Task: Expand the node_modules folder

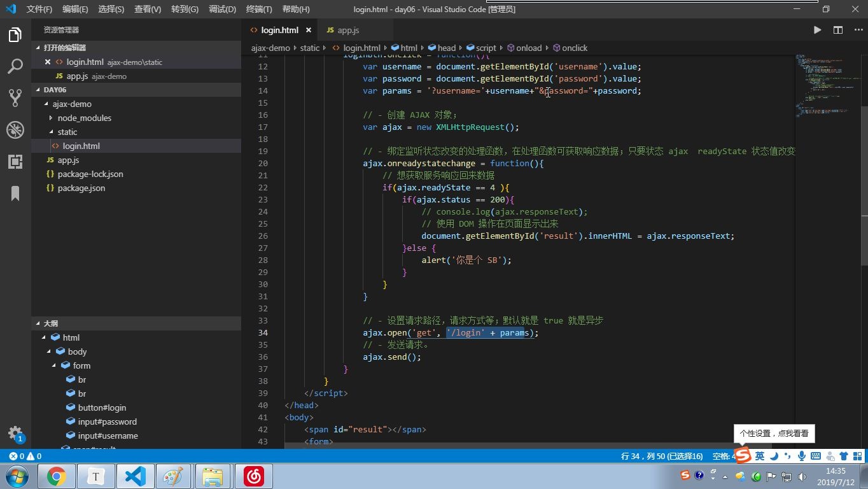Action: point(51,118)
